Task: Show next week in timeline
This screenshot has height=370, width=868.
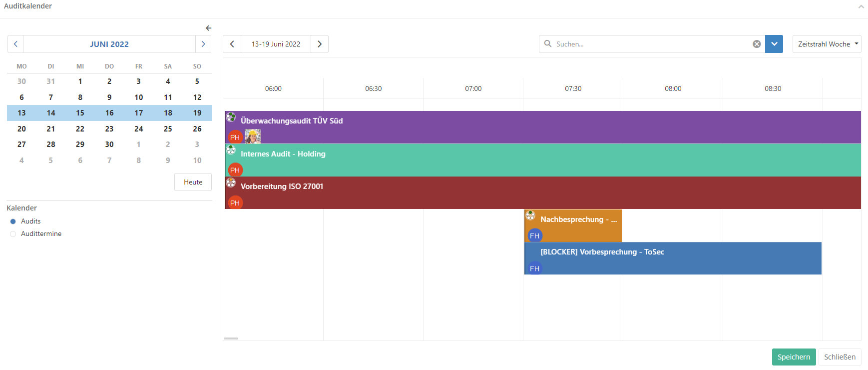Action: [320, 44]
